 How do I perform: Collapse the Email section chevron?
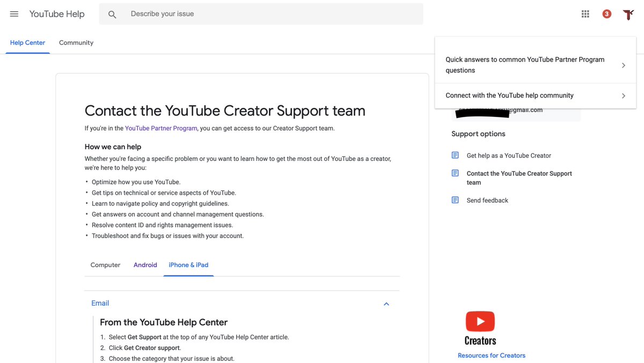[386, 304]
